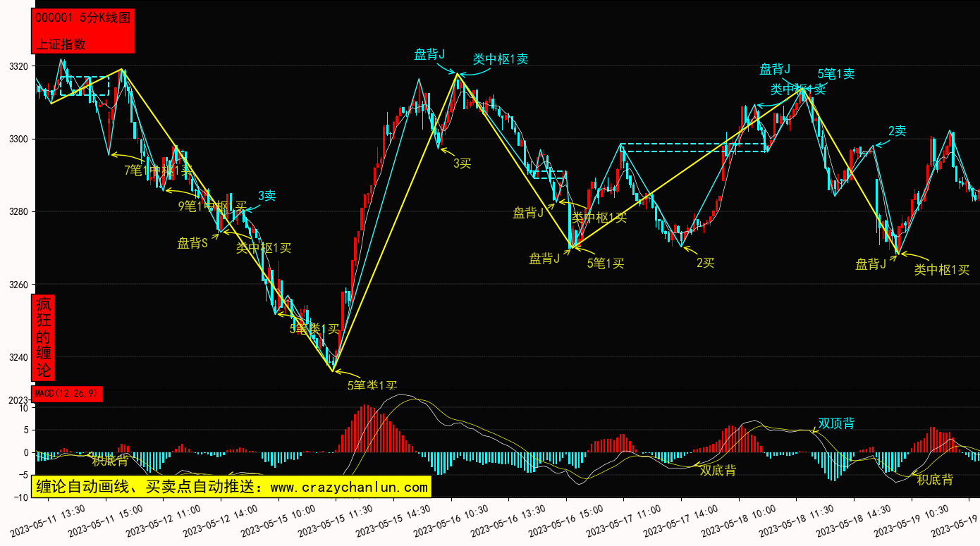Select the '2023-05-12 14:00' time label
This screenshot has width=980, height=546.
click(221, 521)
